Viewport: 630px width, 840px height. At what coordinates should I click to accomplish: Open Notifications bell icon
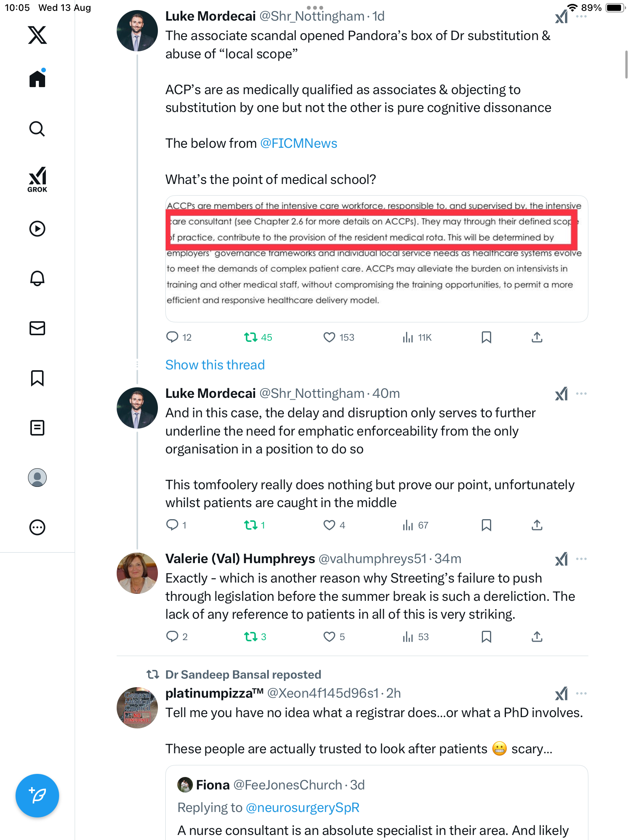coord(37,278)
